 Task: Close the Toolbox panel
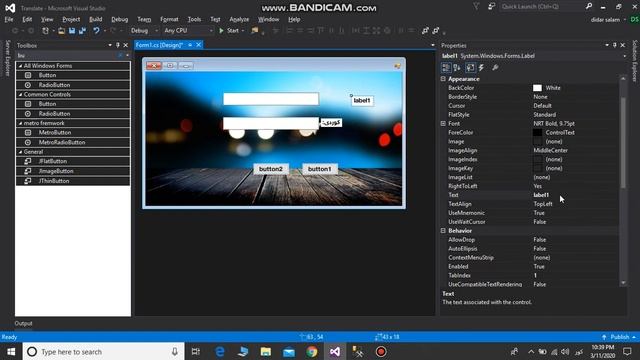(x=126, y=45)
